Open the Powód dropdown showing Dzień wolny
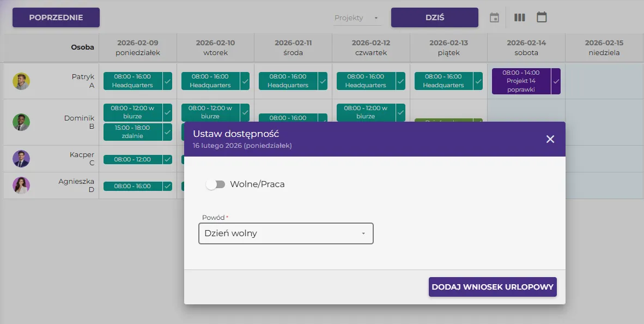The image size is (644, 324). 285,233
